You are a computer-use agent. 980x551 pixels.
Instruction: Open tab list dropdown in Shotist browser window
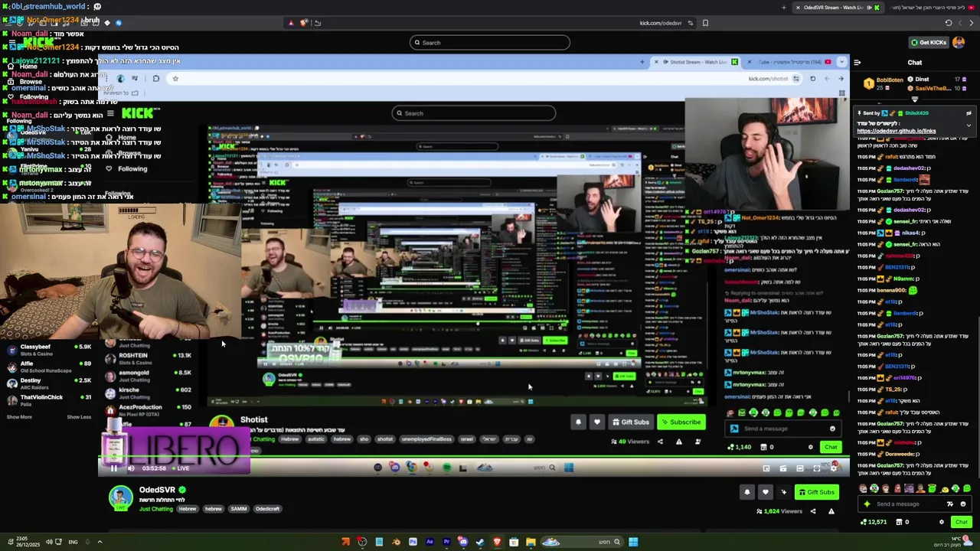pos(842,62)
